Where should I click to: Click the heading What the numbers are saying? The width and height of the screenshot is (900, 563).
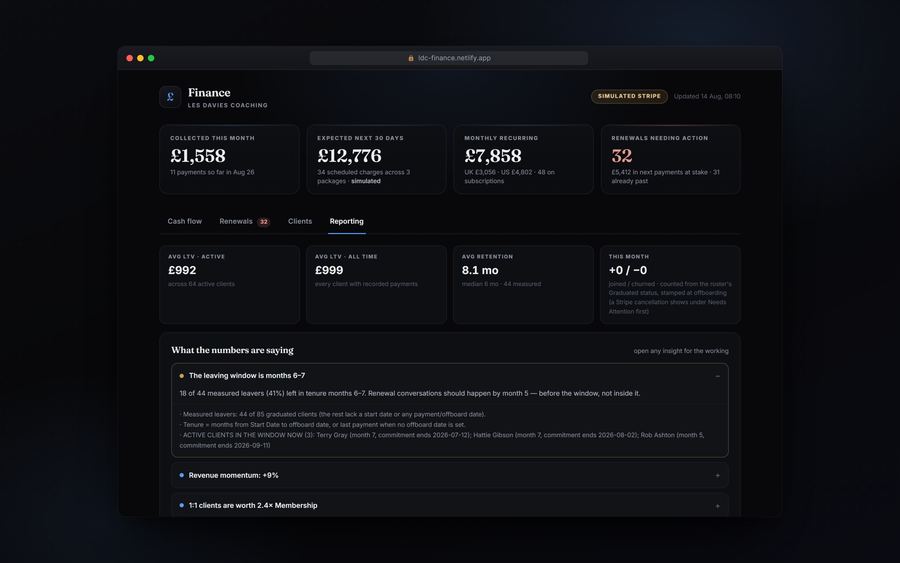pos(232,350)
